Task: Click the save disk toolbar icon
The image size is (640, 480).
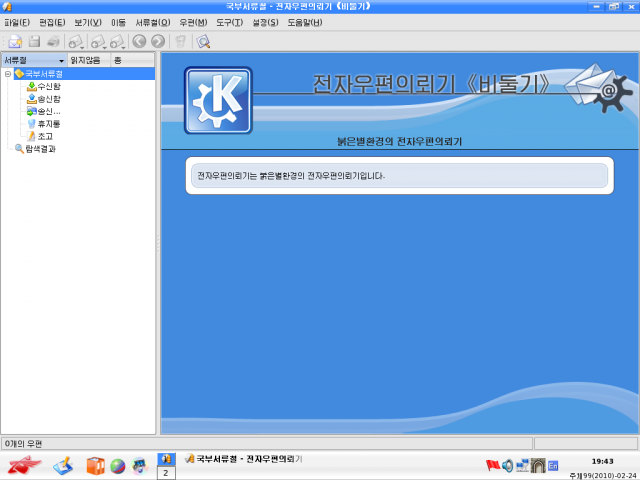Action: coord(34,41)
